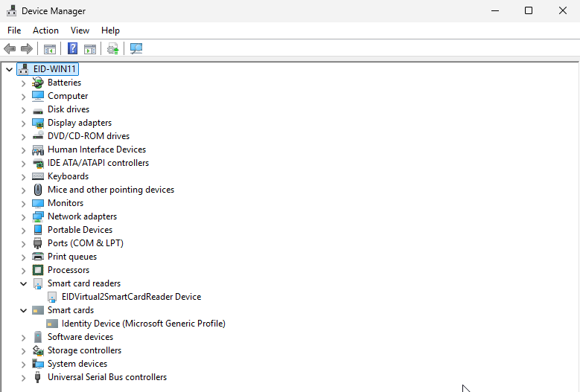Image resolution: width=580 pixels, height=392 pixels.
Task: Click the Human Interface Devices icon
Action: (38, 150)
